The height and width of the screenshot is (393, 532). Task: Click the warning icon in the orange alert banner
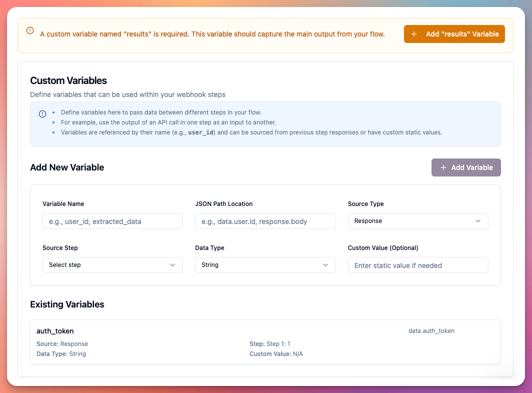point(30,30)
